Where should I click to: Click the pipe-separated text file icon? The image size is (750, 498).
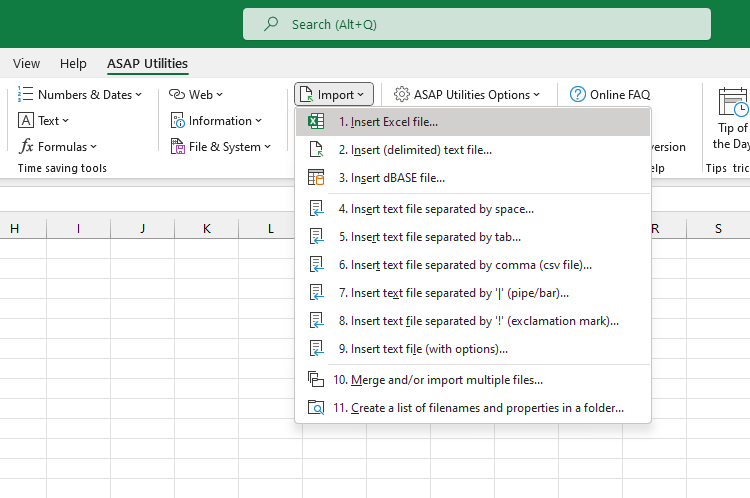coord(316,292)
